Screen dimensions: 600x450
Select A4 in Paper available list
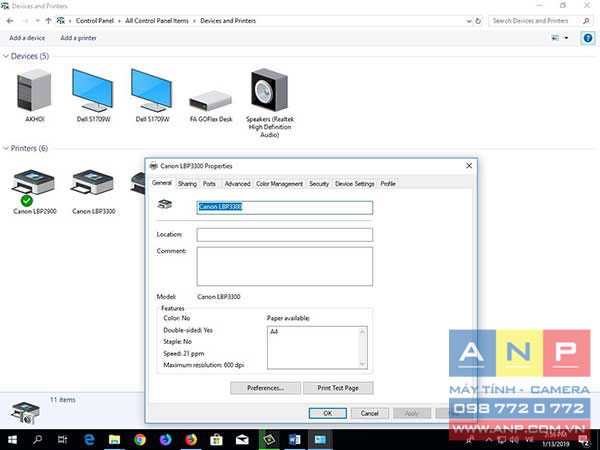pyautogui.click(x=274, y=332)
